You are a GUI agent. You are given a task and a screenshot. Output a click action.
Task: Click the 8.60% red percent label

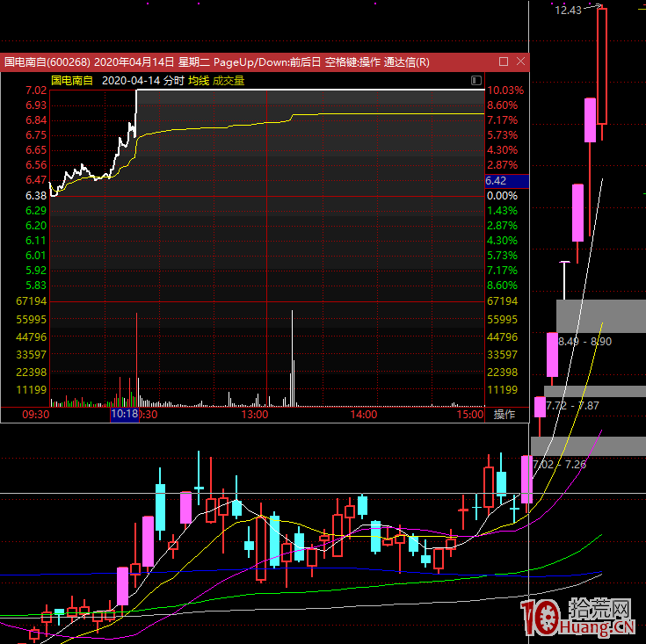pos(502,105)
